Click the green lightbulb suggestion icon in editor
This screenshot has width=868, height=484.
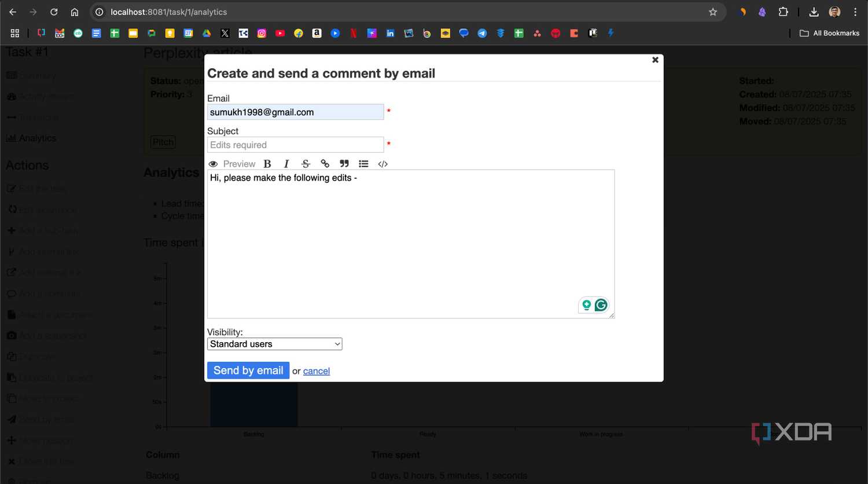click(x=587, y=305)
